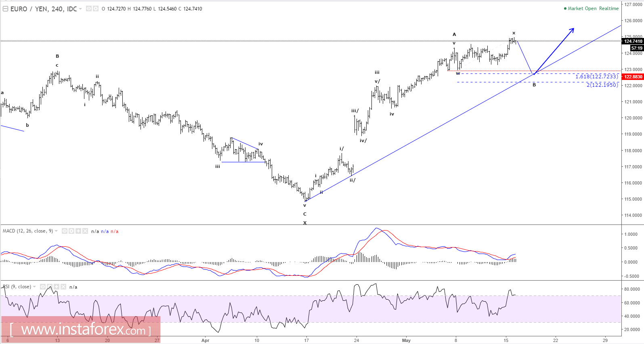Hide the RSI indicator with eye icon
644x344 pixels.
tap(43, 287)
